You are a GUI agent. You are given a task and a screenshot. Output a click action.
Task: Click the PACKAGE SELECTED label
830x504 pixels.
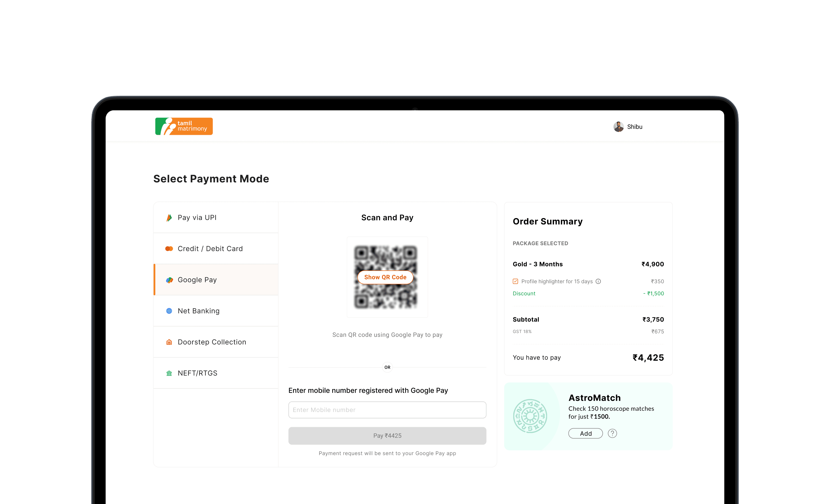(x=540, y=243)
